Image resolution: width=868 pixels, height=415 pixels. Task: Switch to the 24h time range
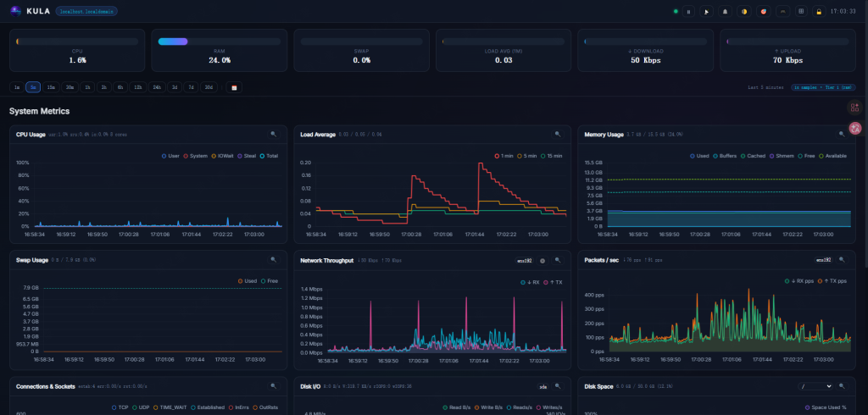pos(157,87)
